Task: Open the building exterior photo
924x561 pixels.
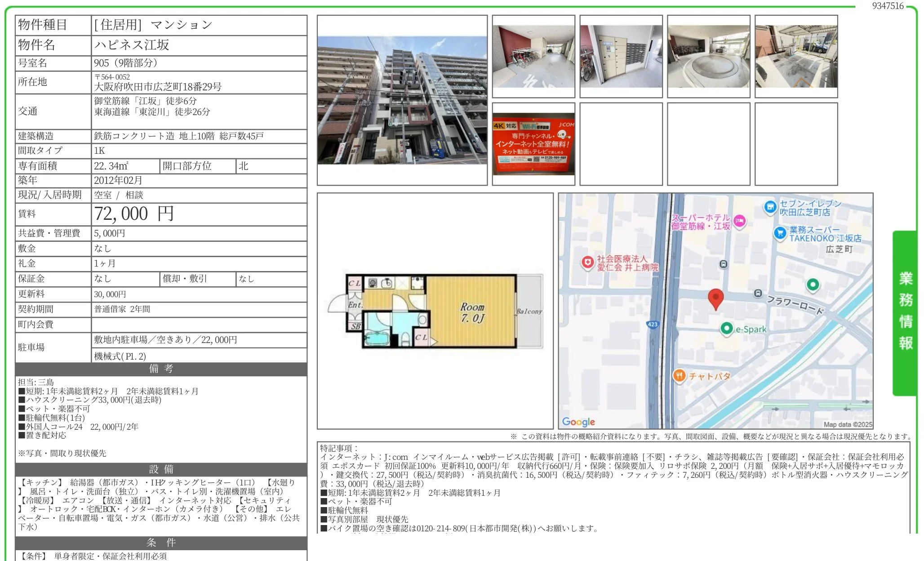Action: tap(402, 101)
